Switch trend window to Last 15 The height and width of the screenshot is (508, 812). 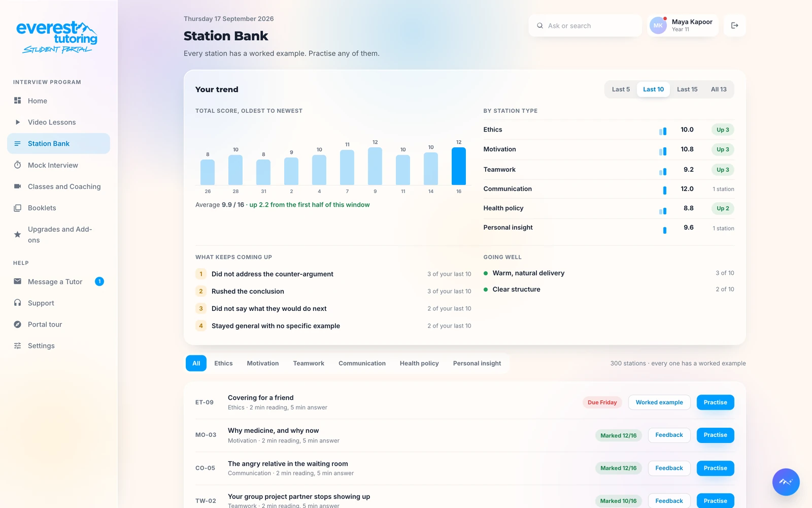point(687,89)
